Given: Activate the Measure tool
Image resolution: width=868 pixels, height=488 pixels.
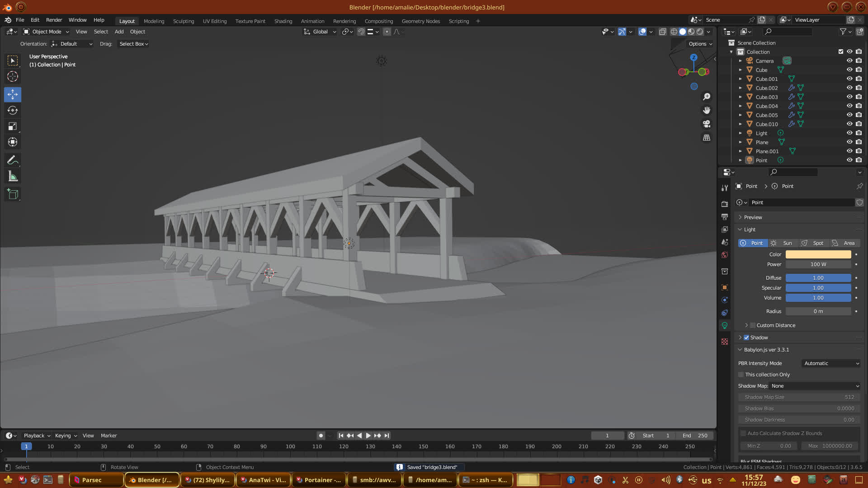Looking at the screenshot, I should pos(13,177).
